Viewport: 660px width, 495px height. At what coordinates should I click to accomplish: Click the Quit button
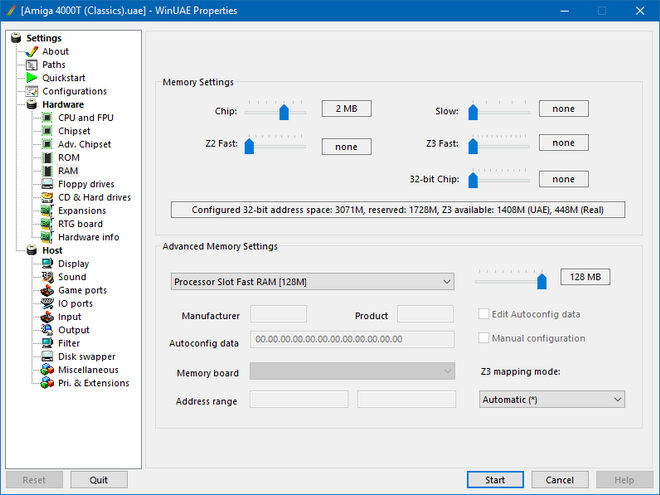[98, 480]
